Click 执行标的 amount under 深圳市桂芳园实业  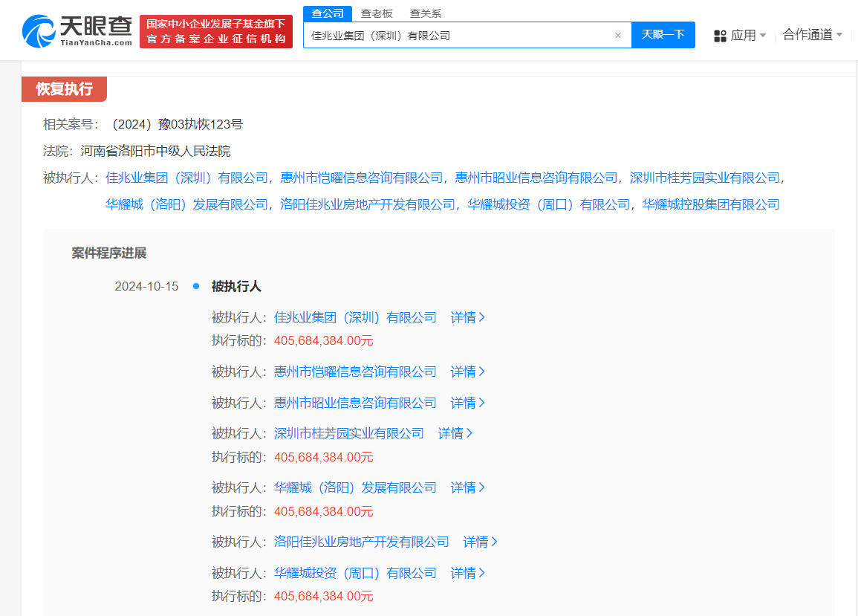pos(323,457)
